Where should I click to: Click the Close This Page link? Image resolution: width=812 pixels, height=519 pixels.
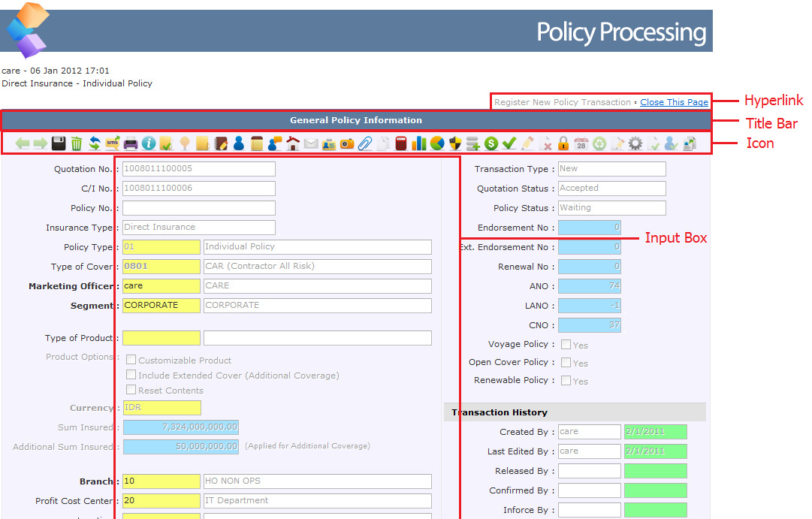pos(674,102)
